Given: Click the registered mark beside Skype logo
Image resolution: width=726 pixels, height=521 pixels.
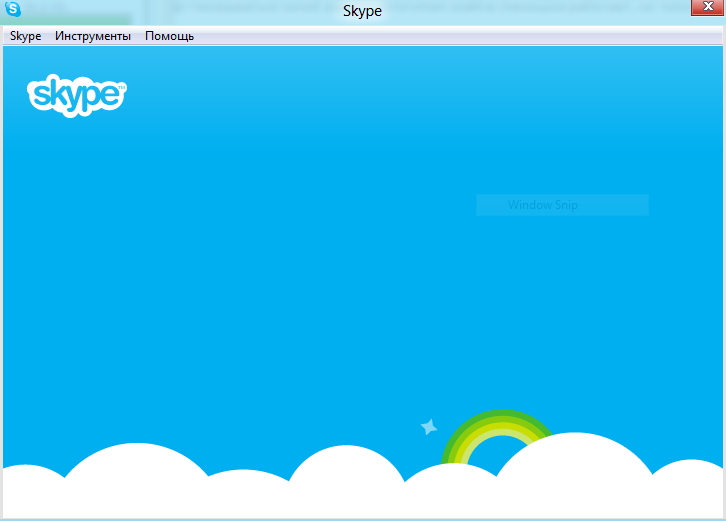Looking at the screenshot, I should point(122,86).
